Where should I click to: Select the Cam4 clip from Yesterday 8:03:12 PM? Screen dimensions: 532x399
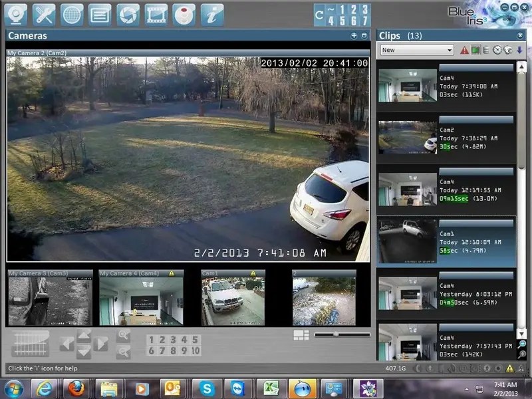(x=446, y=293)
